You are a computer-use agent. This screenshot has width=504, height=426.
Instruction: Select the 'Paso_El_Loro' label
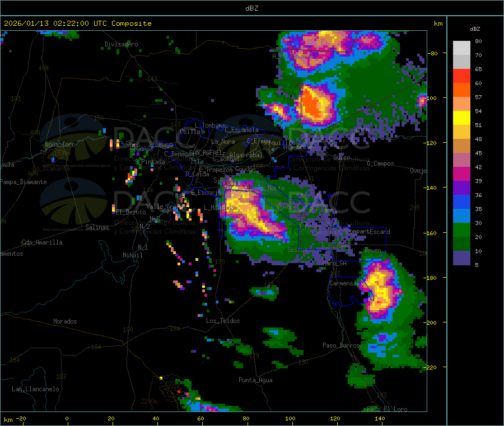click(388, 409)
